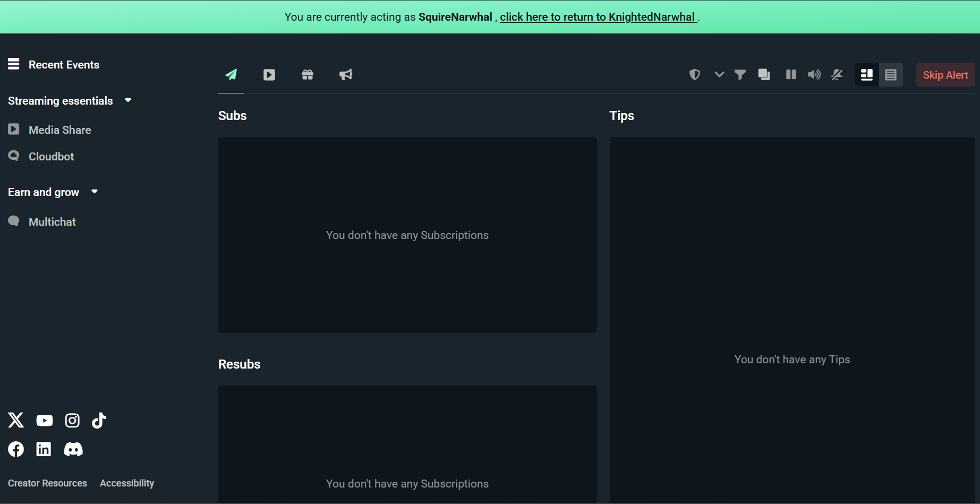
Task: Click here to return to KnightedNarwhal
Action: 598,16
